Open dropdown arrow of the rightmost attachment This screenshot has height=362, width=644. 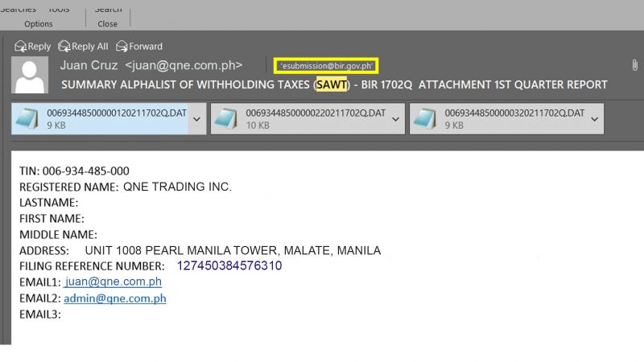point(594,119)
